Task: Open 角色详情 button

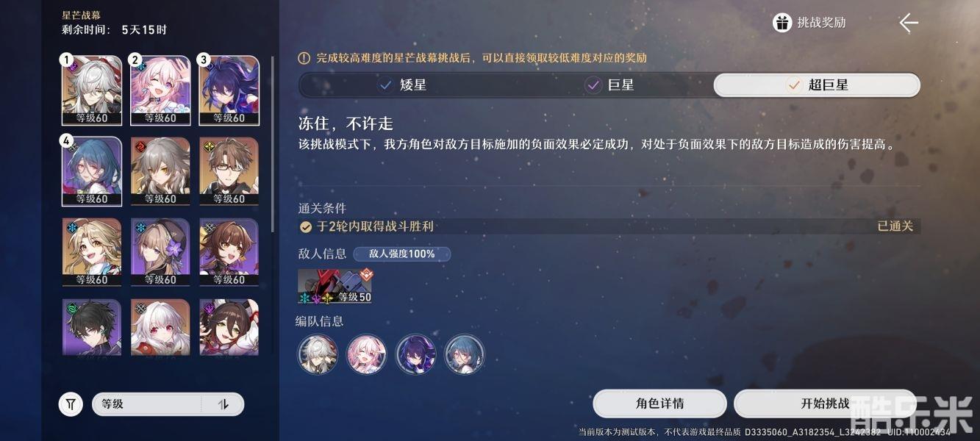Action: point(659,404)
